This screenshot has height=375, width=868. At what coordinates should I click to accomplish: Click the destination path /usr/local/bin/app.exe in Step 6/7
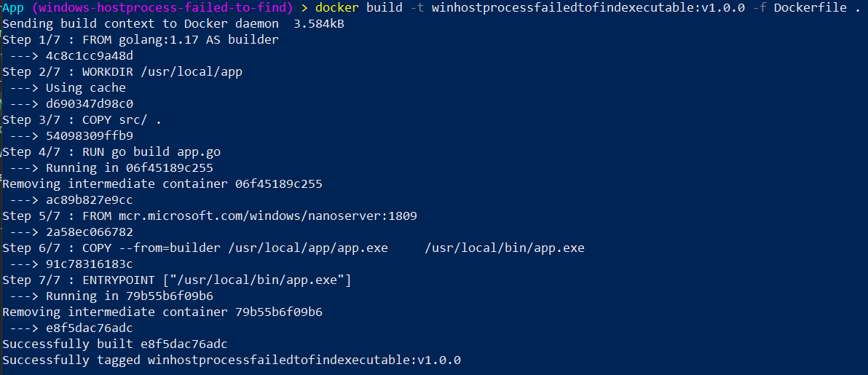[x=504, y=248]
